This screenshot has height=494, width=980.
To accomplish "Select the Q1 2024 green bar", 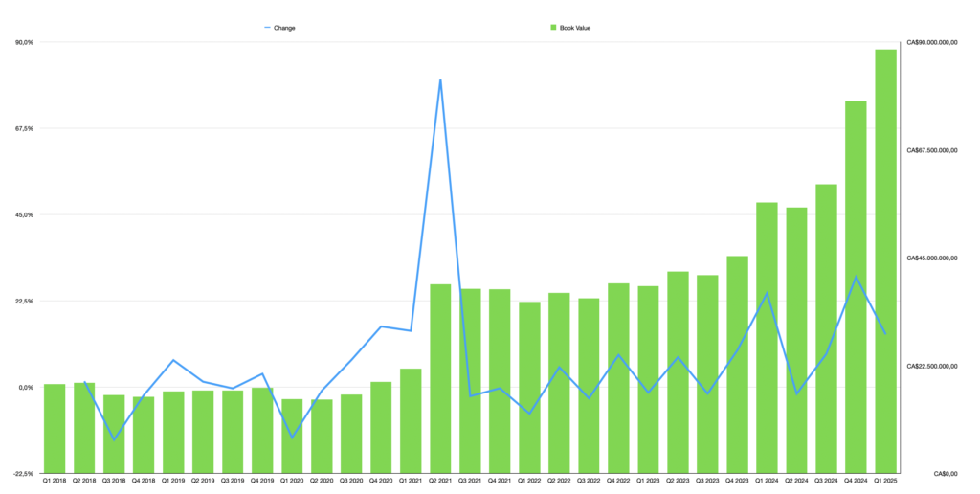I will pos(767,337).
